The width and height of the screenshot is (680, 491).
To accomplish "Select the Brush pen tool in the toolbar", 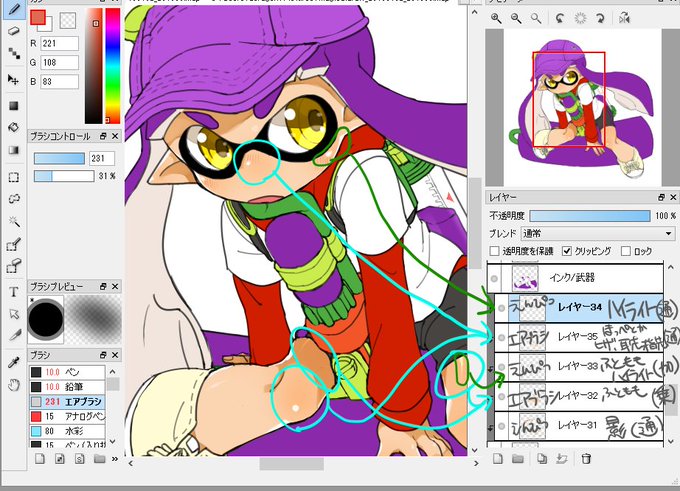I will [13, 9].
